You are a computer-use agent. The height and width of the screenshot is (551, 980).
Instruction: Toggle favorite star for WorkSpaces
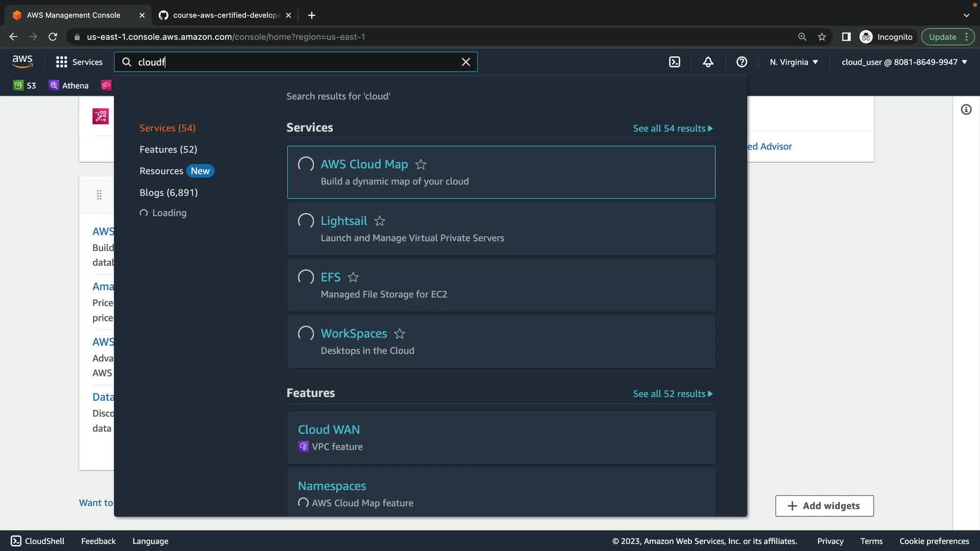pos(399,334)
